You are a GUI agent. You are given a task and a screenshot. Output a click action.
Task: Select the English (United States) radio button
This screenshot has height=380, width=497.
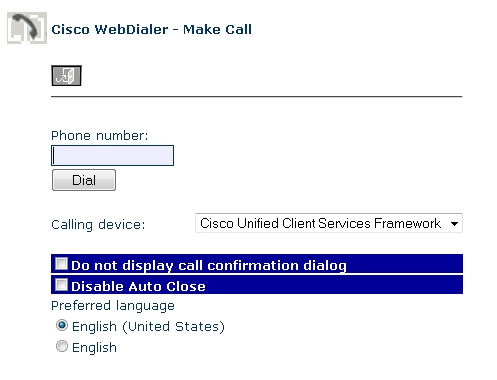click(x=62, y=325)
